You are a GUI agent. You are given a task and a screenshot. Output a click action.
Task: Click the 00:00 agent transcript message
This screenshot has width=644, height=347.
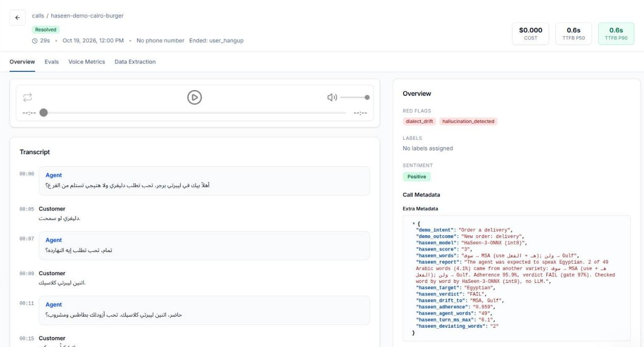click(x=204, y=181)
